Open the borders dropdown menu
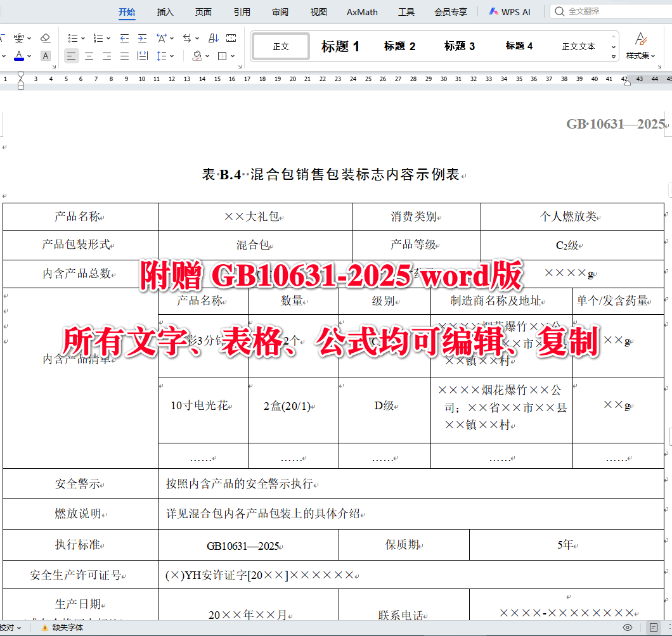 coord(233,56)
